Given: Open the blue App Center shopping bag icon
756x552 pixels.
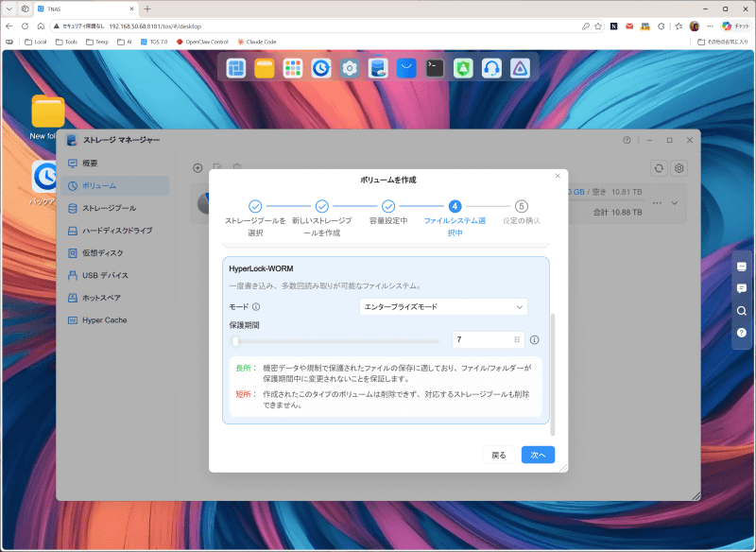Looking at the screenshot, I should 406,68.
